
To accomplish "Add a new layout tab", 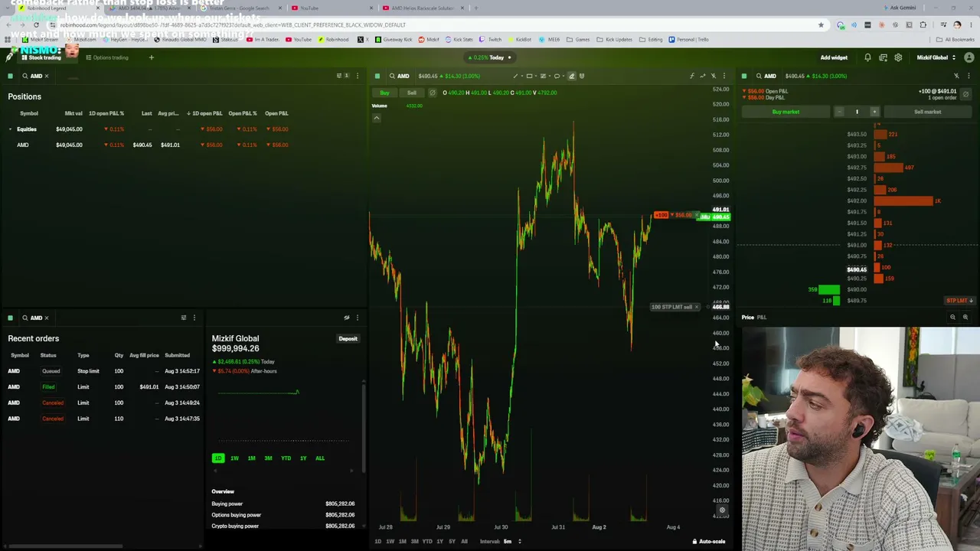I will click(x=151, y=57).
